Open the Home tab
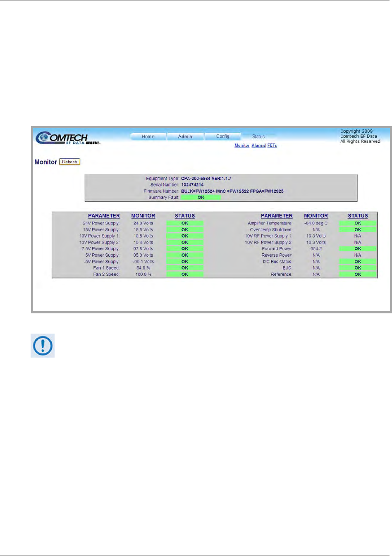392x556 pixels. (148, 136)
